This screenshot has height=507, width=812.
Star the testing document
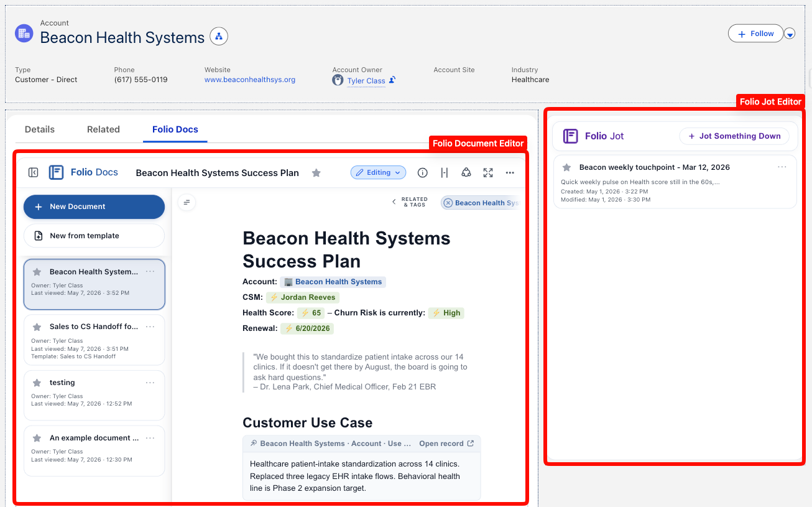coord(37,383)
